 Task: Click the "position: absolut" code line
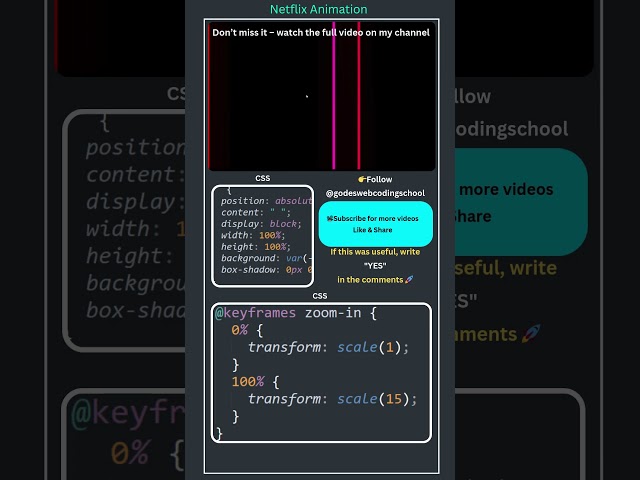pyautogui.click(x=266, y=201)
